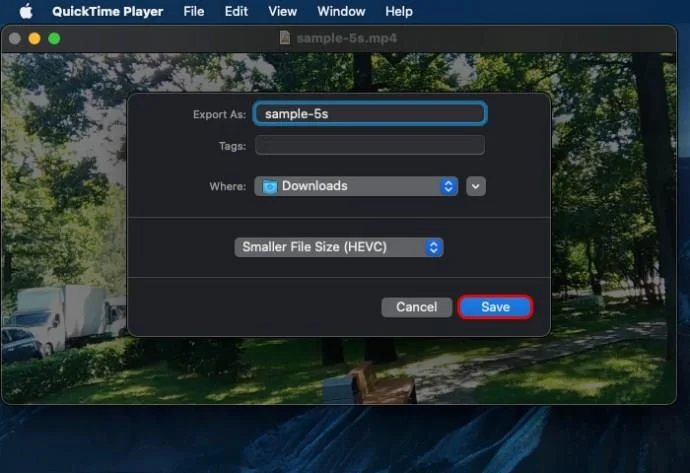Viewport: 690px width, 473px height.
Task: Minimize the QuickTime window with yellow button
Action: (x=34, y=39)
